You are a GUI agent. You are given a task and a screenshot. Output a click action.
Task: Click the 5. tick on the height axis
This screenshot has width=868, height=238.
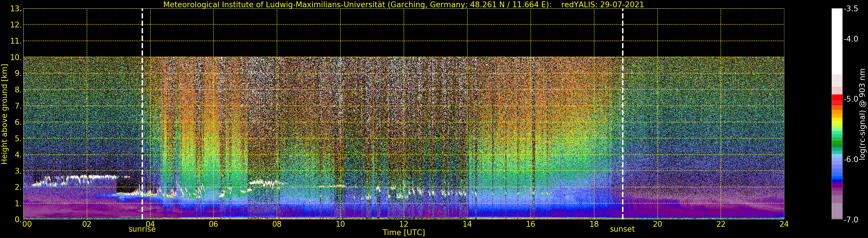[x=18, y=139]
